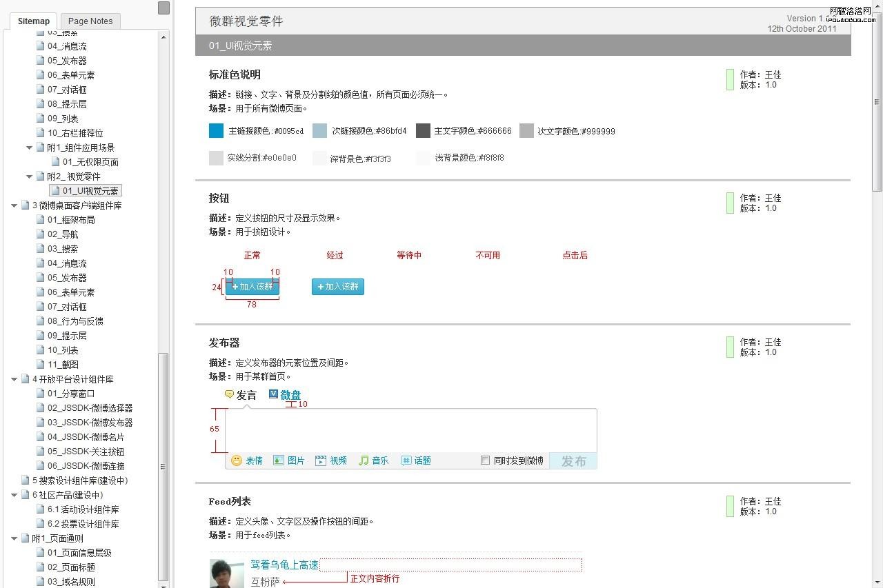This screenshot has height=588, width=883.
Task: Collapse the 附2_视觉零件 tree node
Action: [x=30, y=176]
